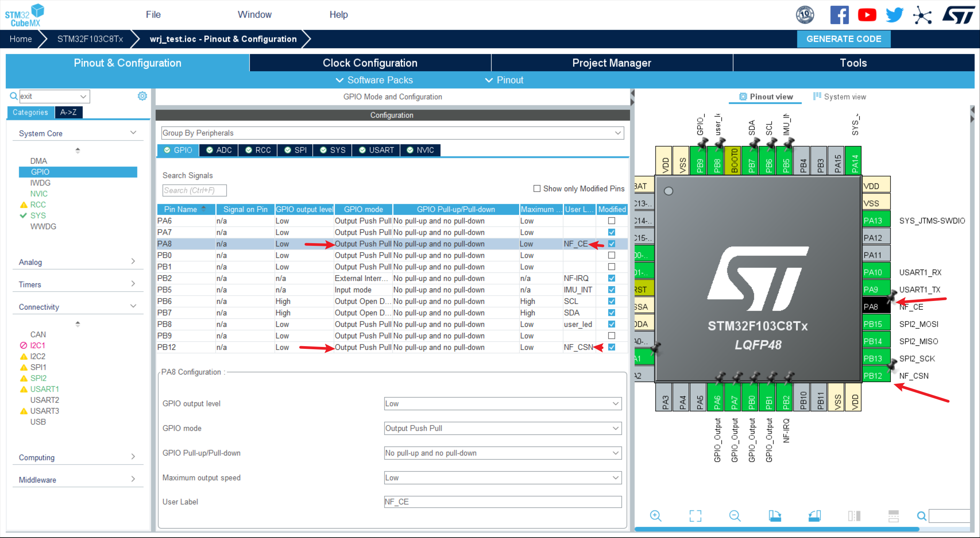Select the ADC peripheral tab
Image resolution: width=980 pixels, height=538 pixels.
tap(219, 150)
